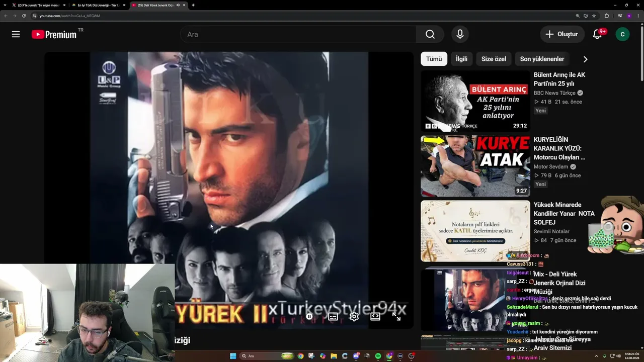Image resolution: width=644 pixels, height=362 pixels.
Task: Open Spotify from the taskbar
Action: [378, 356]
